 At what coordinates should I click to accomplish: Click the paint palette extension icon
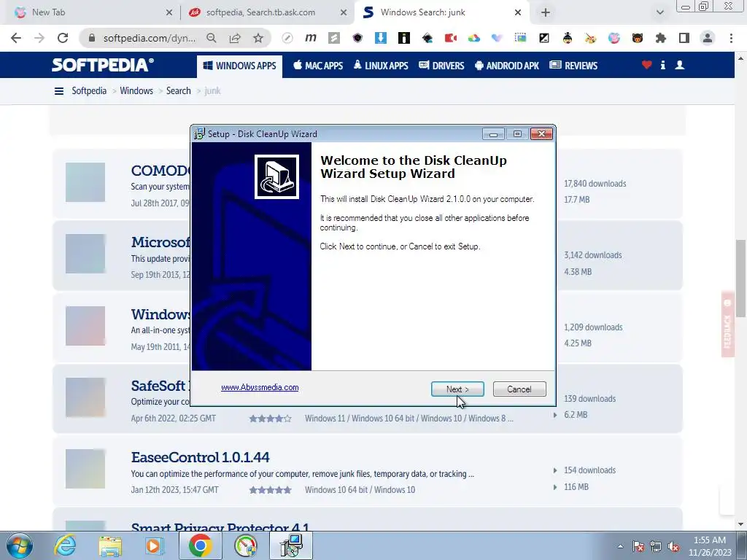[591, 38]
